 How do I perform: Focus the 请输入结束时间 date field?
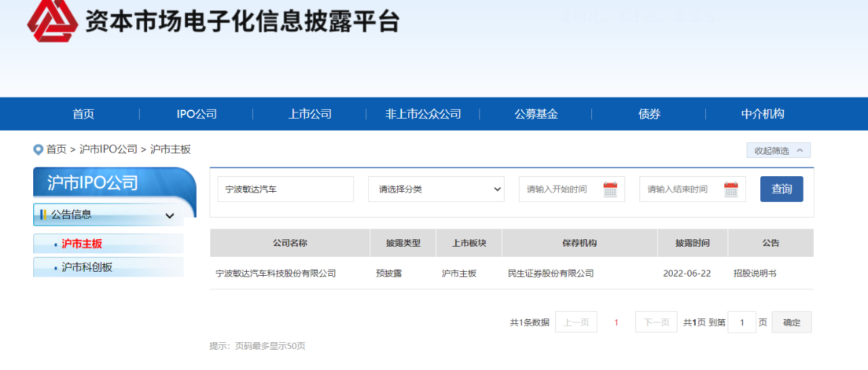(692, 189)
